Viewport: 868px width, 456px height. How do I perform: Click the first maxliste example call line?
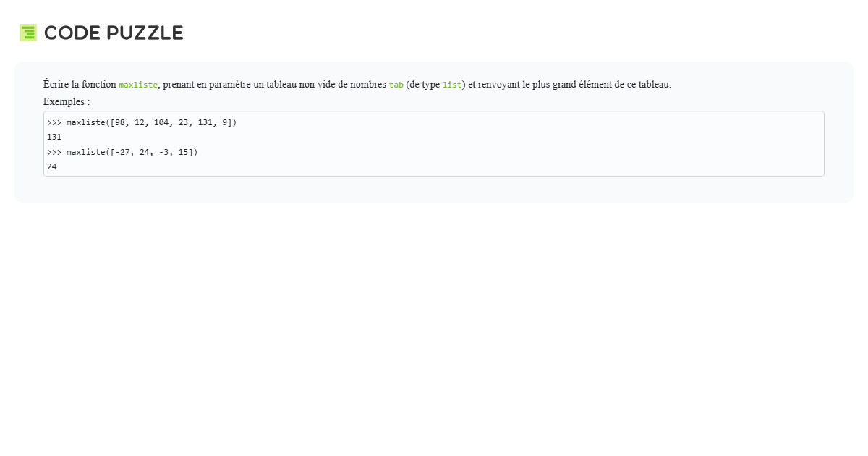click(x=142, y=122)
